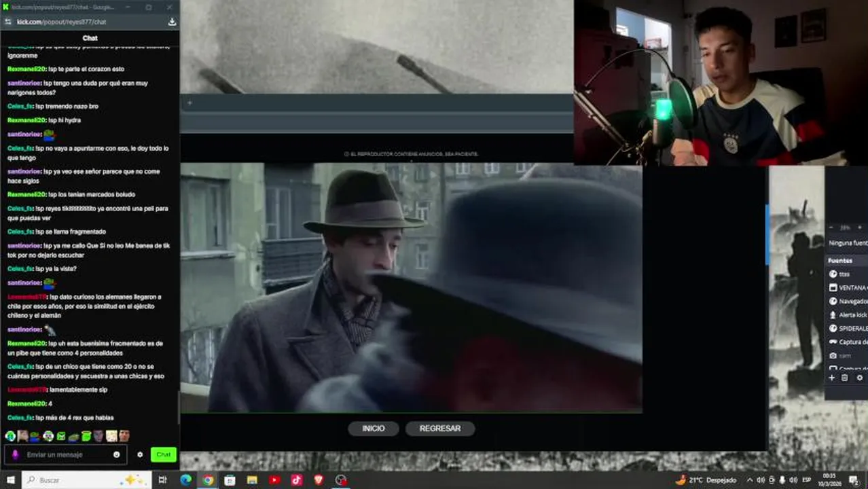Expand the hidden system tray icons chevron
The height and width of the screenshot is (489, 868).
[x=750, y=479]
